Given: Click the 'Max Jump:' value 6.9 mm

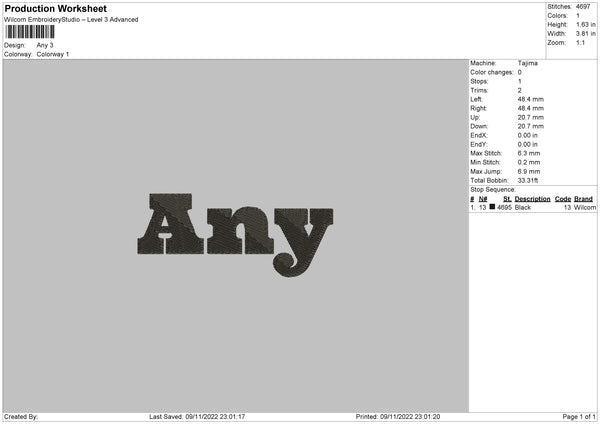Looking at the screenshot, I should coord(529,171).
